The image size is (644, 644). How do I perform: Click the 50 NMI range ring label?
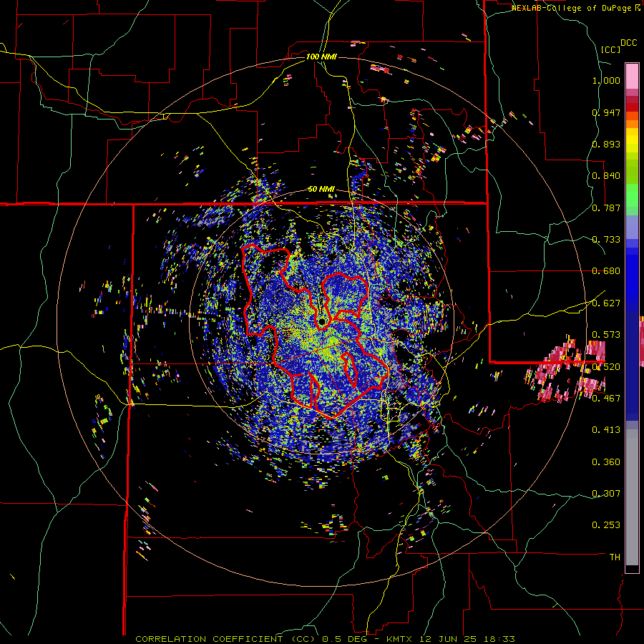[321, 190]
